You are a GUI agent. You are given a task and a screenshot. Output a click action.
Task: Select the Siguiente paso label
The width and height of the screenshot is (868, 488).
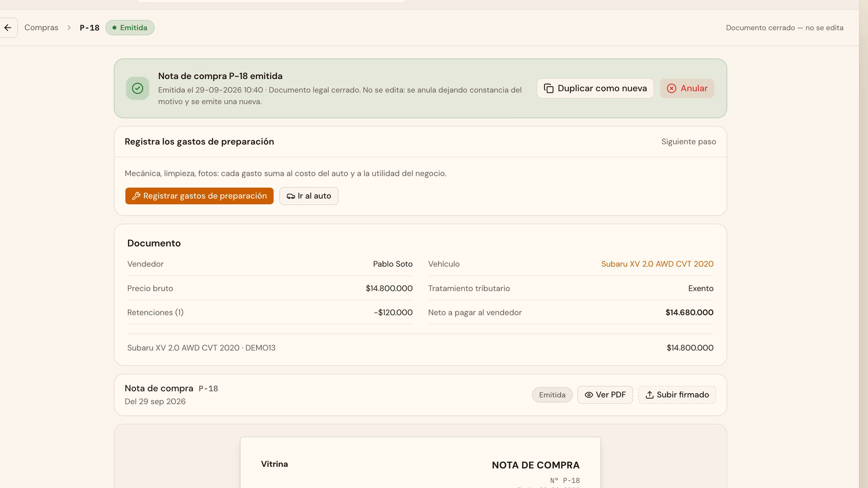[x=689, y=142]
